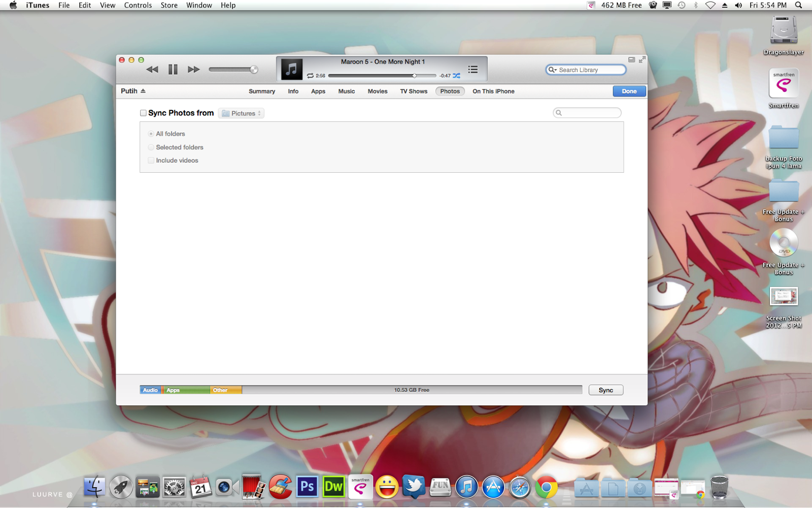Open Mission Control from the Dock
This screenshot has width=812, height=508.
pyautogui.click(x=148, y=487)
